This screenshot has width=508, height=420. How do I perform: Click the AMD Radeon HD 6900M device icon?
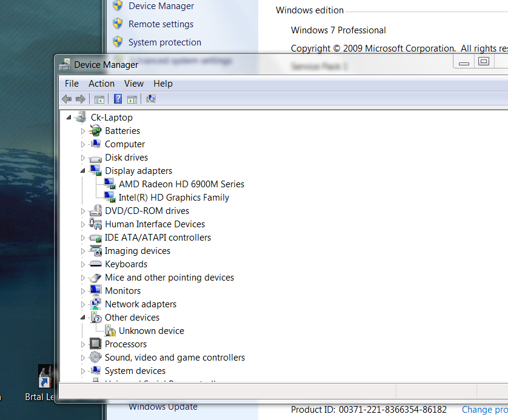110,184
